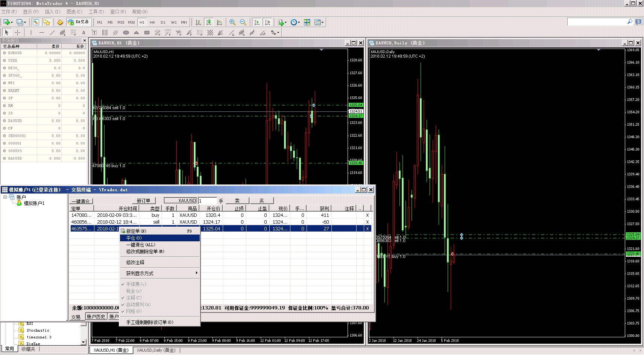The image size is (644, 355).
Task: Click the lot size input field
Action: pyautogui.click(x=207, y=201)
